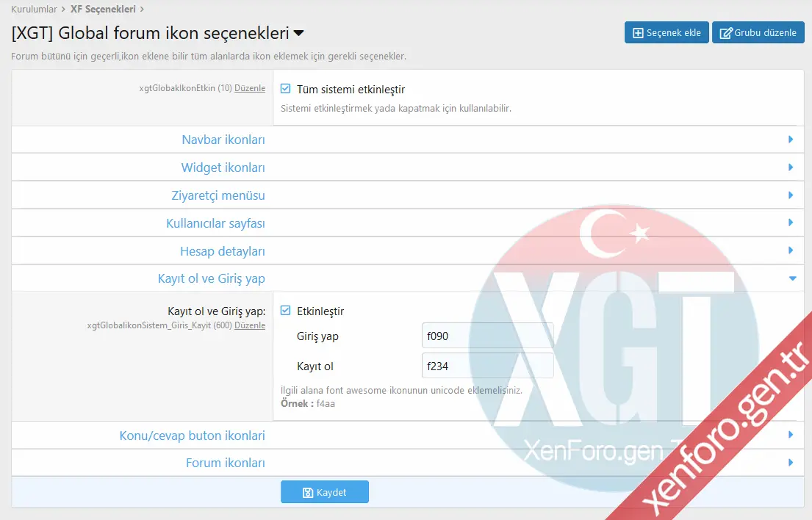The height and width of the screenshot is (520, 812).
Task: Go to Kurulumlar breadcrumb
Action: (x=35, y=9)
